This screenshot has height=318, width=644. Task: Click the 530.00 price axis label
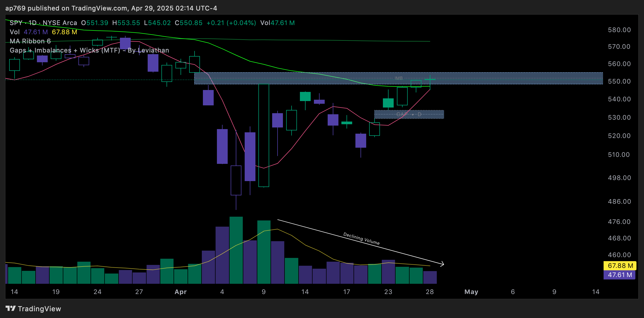pyautogui.click(x=619, y=117)
